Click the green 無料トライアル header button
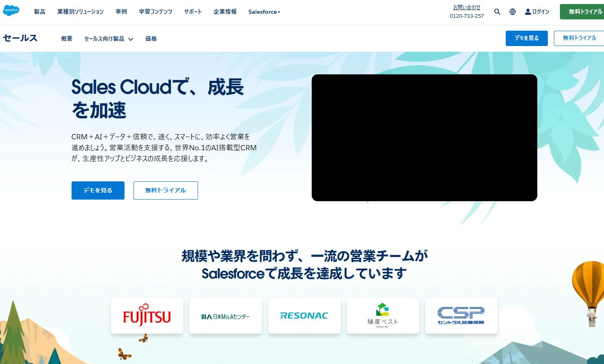Image resolution: width=604 pixels, height=364 pixels. tap(582, 12)
